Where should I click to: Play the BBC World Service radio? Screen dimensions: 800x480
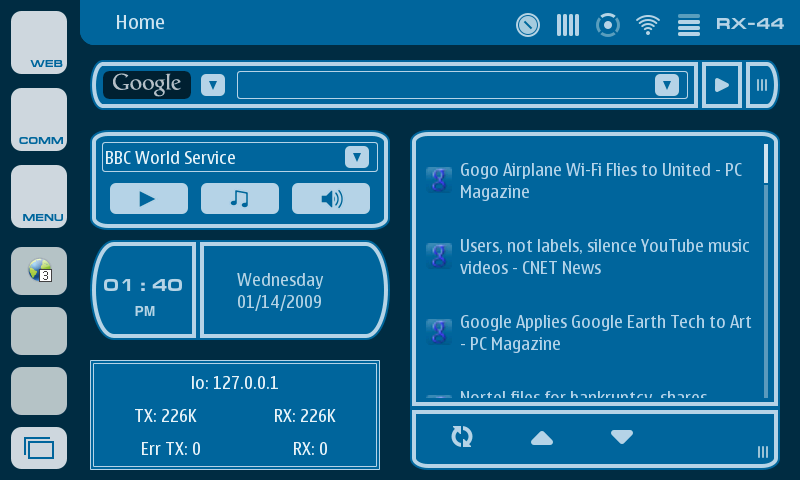(x=148, y=199)
